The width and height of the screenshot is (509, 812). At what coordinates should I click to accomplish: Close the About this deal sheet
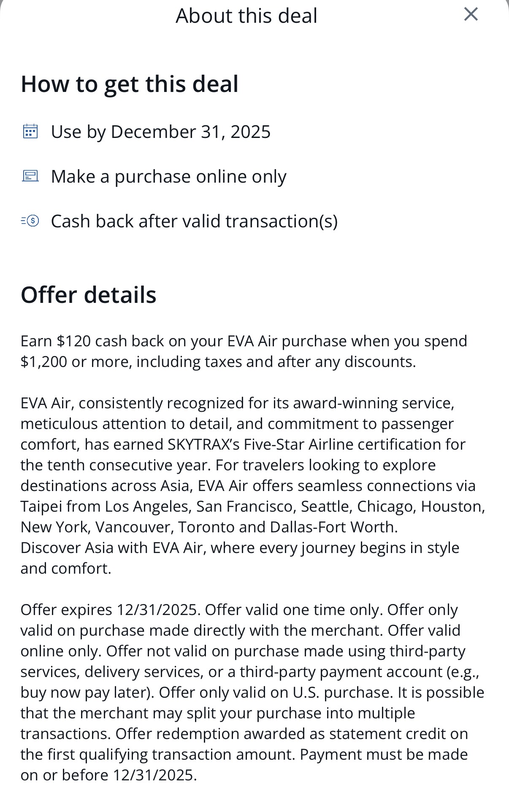[471, 14]
